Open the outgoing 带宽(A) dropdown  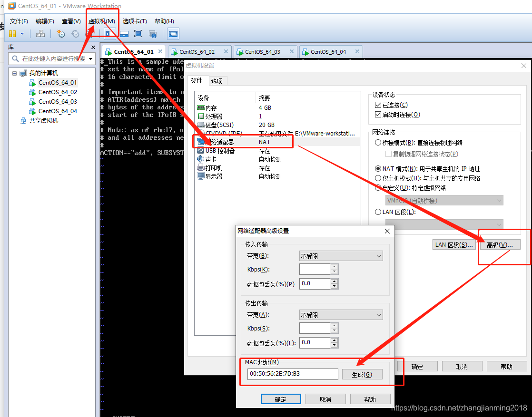click(x=341, y=315)
